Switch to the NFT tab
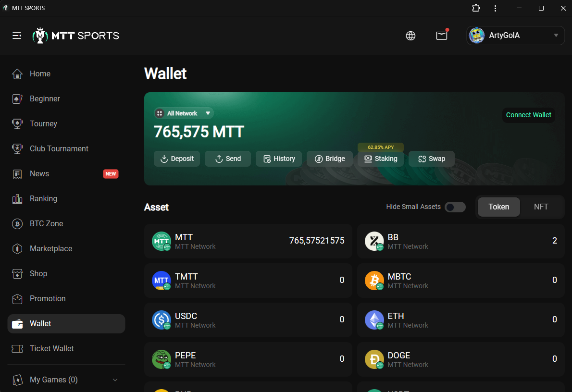 (541, 207)
